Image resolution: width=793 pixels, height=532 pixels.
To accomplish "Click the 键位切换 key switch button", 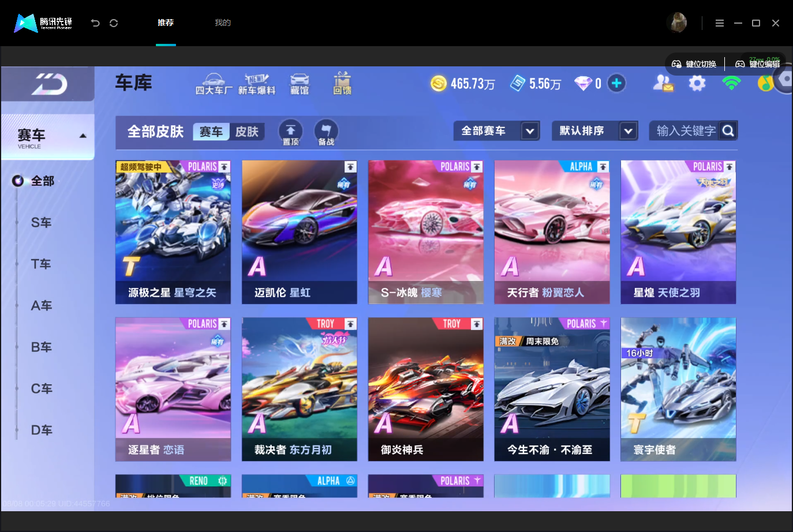I will pos(694,64).
